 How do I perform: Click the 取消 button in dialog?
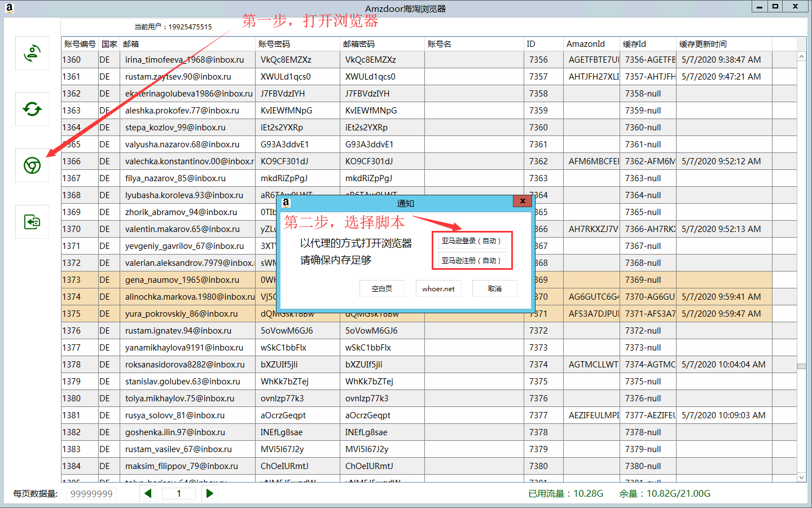[x=495, y=288]
